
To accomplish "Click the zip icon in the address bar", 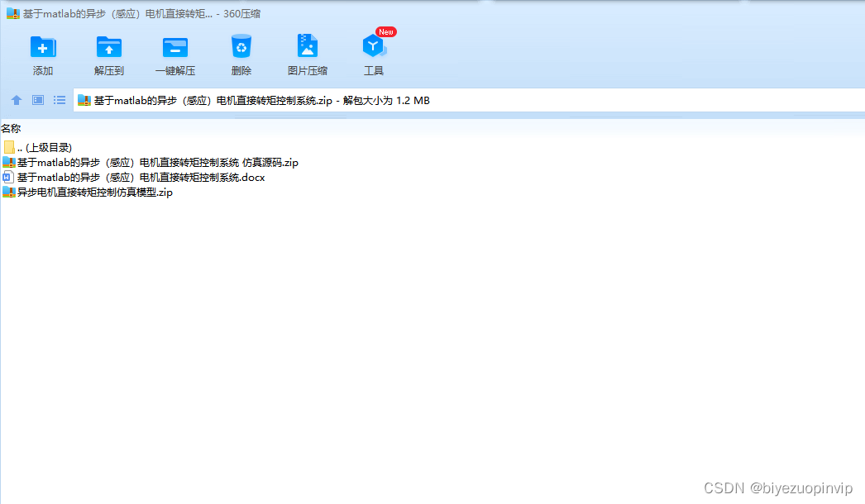I will coord(83,99).
